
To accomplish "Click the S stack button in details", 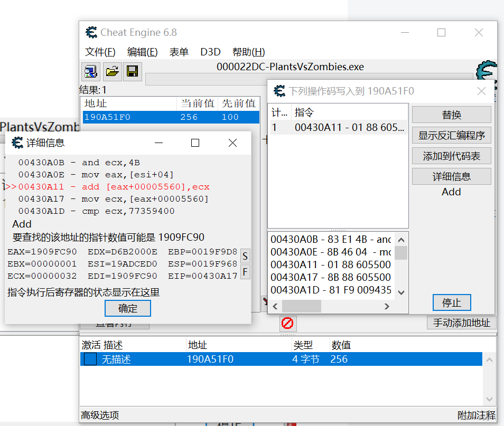I will click(x=245, y=256).
